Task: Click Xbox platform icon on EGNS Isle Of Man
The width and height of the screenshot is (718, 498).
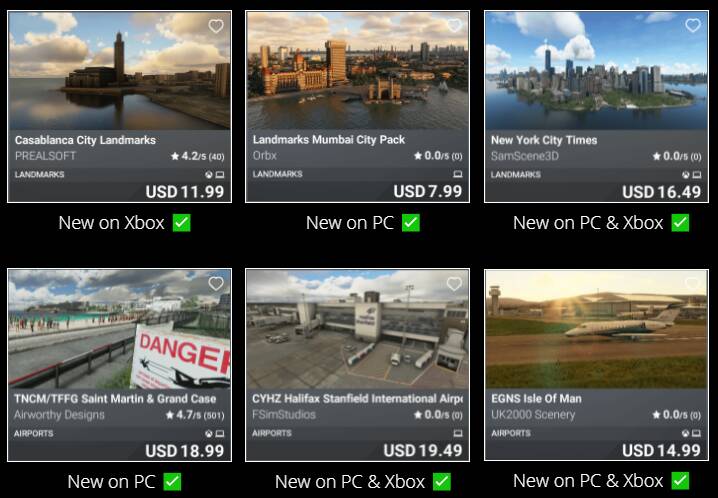Action: pyautogui.click(x=685, y=433)
